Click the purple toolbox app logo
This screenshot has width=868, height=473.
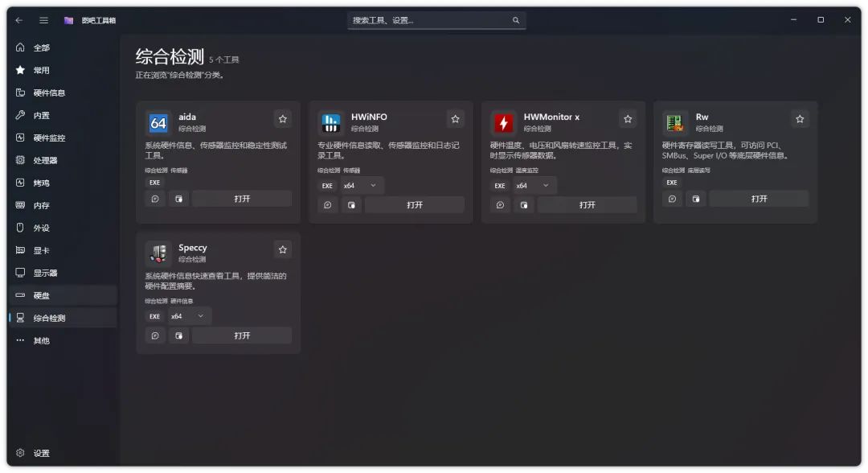68,20
